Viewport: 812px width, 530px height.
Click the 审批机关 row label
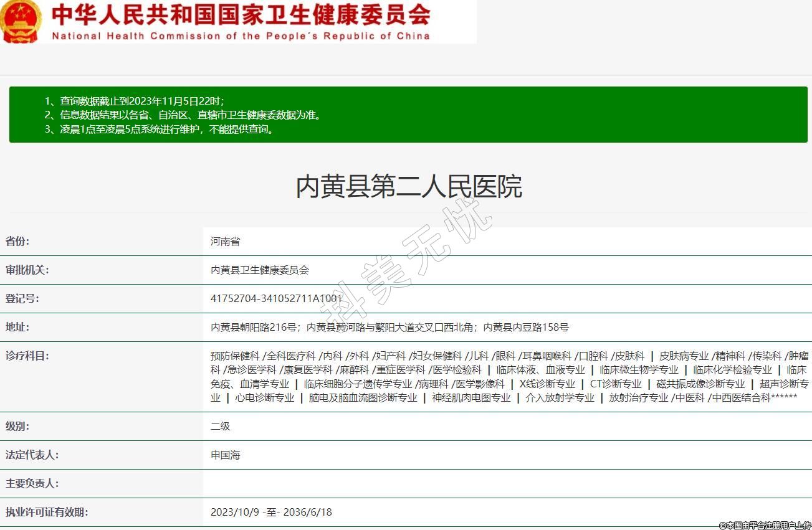(27, 270)
